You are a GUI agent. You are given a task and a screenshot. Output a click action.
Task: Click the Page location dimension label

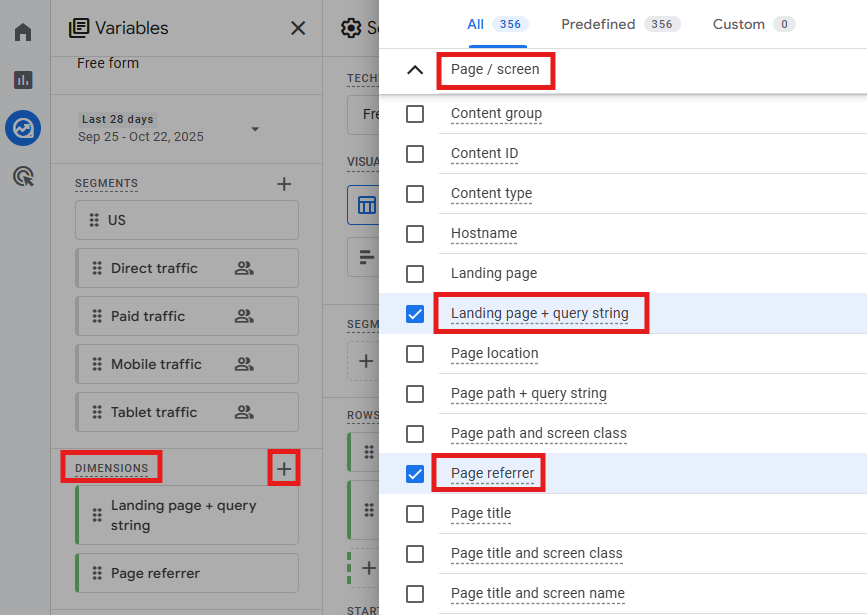coord(494,353)
